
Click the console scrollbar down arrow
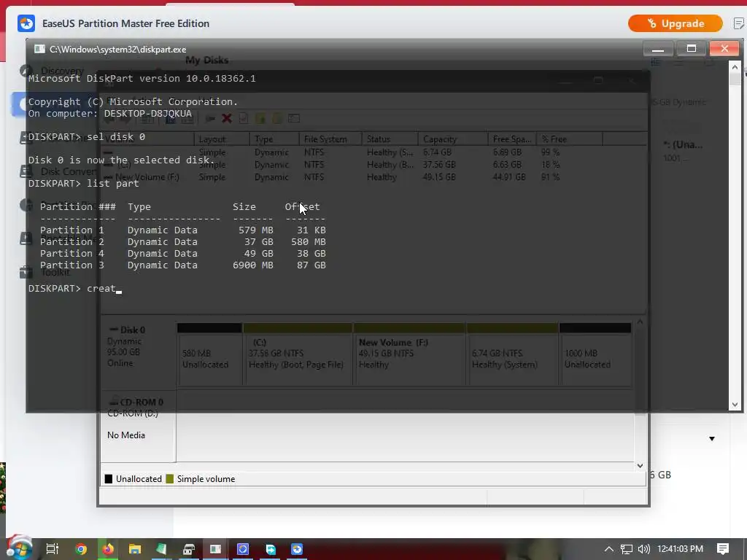(735, 405)
